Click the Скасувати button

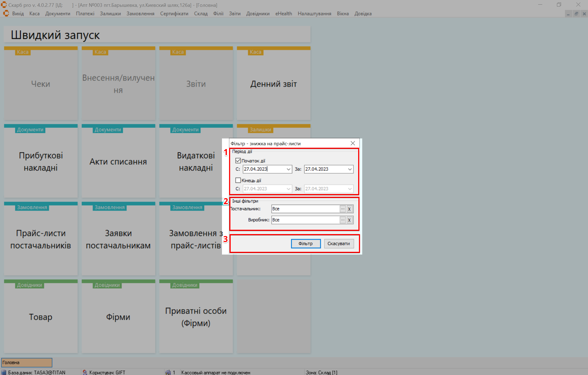339,243
